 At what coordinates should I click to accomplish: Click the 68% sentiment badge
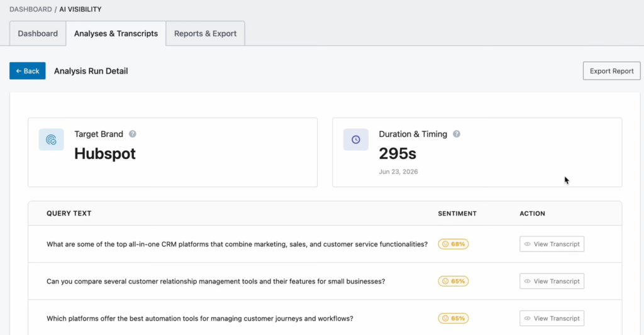[x=453, y=244]
